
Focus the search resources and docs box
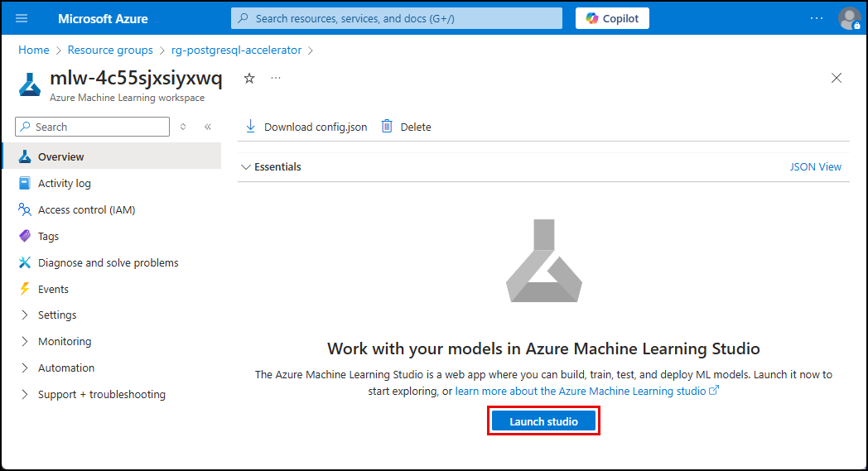click(x=397, y=18)
